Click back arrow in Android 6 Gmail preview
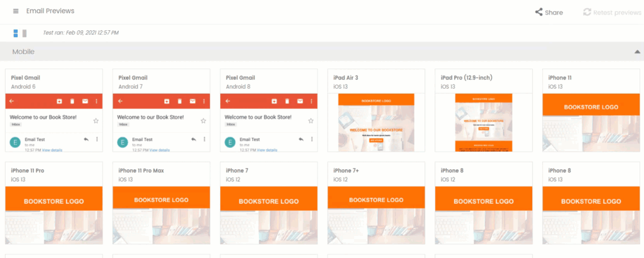644x258 pixels. [12, 101]
